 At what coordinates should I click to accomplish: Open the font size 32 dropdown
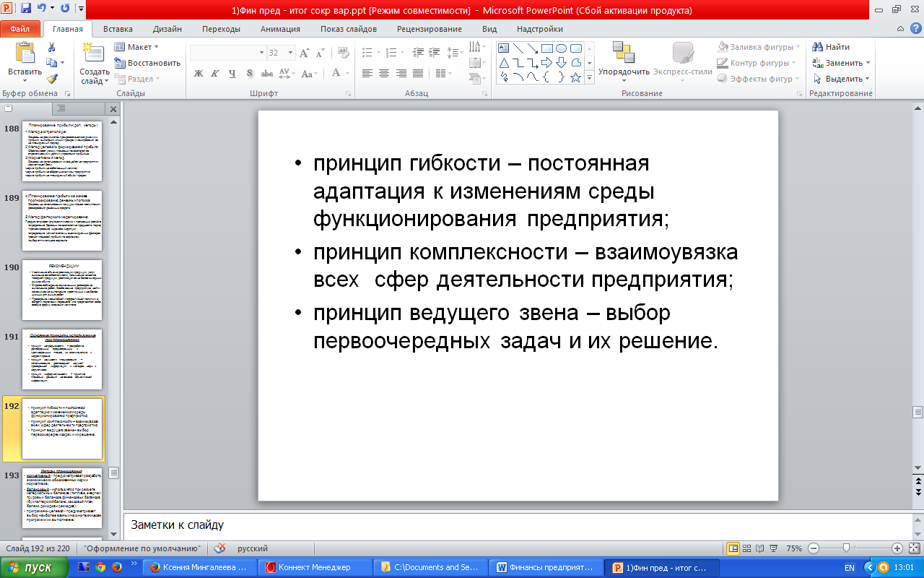click(x=290, y=53)
